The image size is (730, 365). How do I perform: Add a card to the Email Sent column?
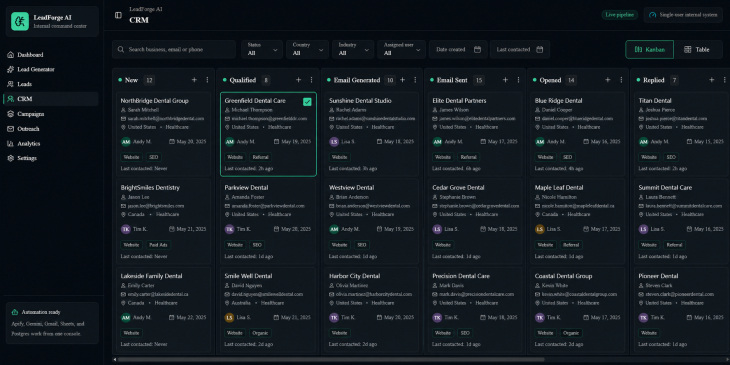pyautogui.click(x=505, y=80)
